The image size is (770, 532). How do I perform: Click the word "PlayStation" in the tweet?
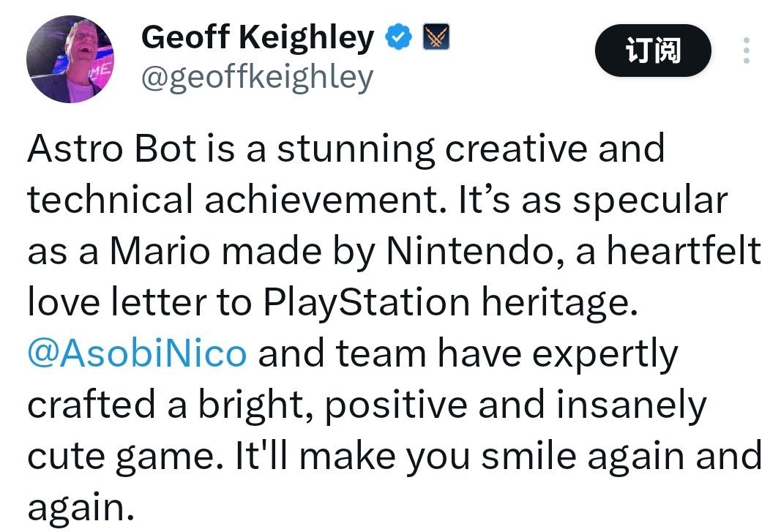point(367,301)
